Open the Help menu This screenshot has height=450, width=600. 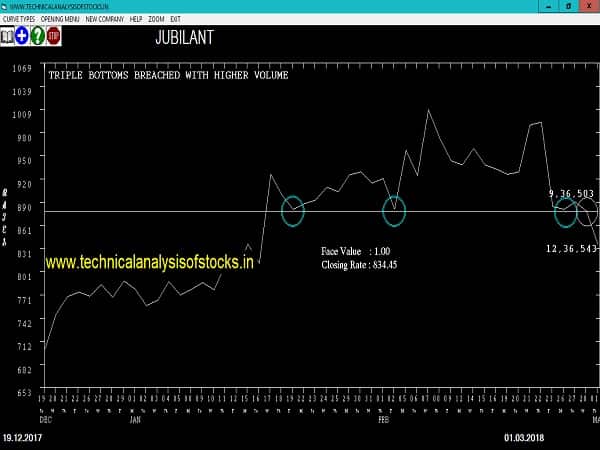click(x=136, y=19)
